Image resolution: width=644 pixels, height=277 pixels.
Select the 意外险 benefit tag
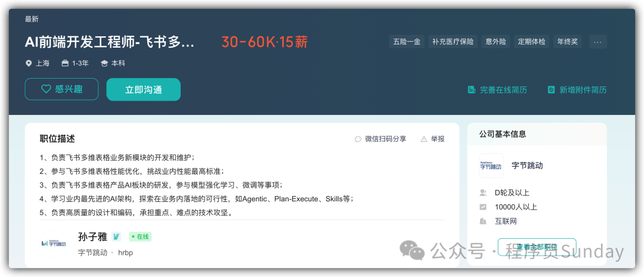pyautogui.click(x=496, y=42)
